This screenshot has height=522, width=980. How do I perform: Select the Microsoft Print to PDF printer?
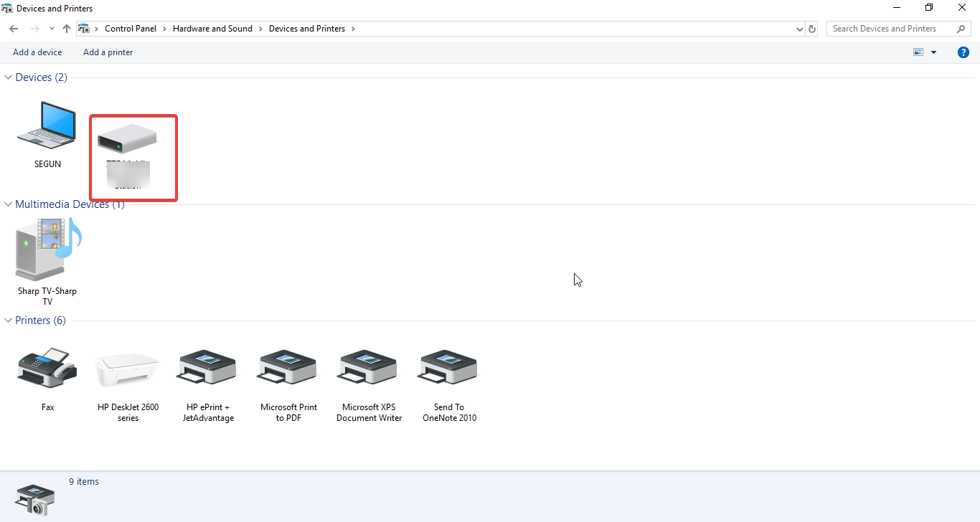(288, 369)
